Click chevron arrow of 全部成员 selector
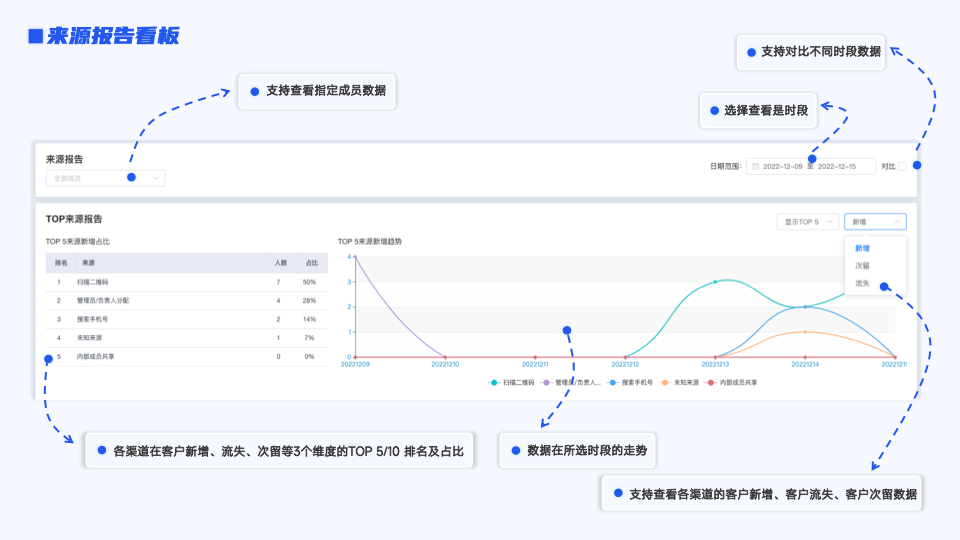 156,178
